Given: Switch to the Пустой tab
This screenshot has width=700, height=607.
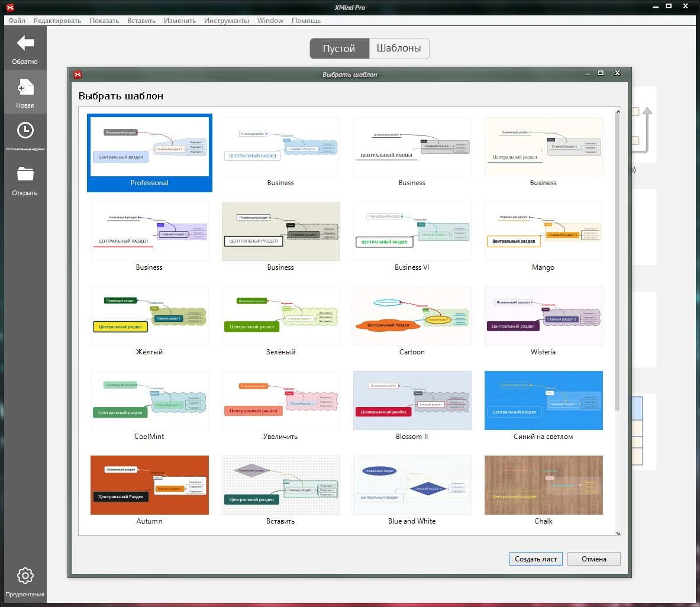Looking at the screenshot, I should coord(339,48).
